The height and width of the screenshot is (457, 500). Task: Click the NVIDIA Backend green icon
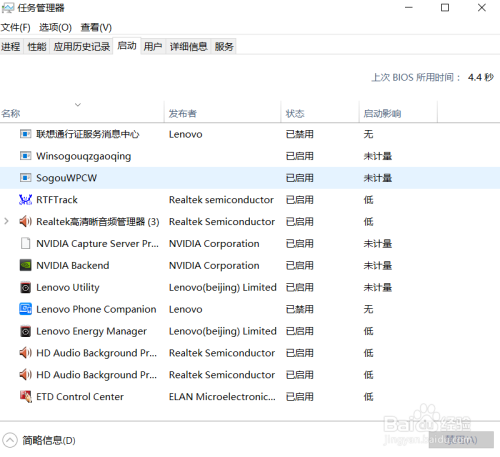coord(26,265)
